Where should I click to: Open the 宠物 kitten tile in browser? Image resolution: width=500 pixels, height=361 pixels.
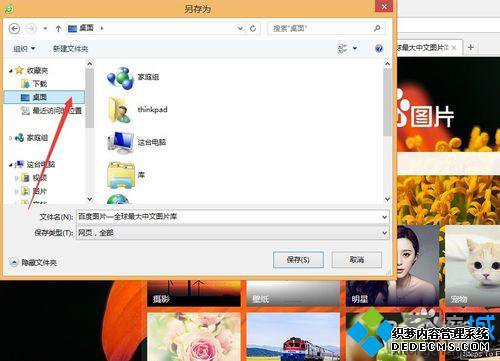click(473, 266)
